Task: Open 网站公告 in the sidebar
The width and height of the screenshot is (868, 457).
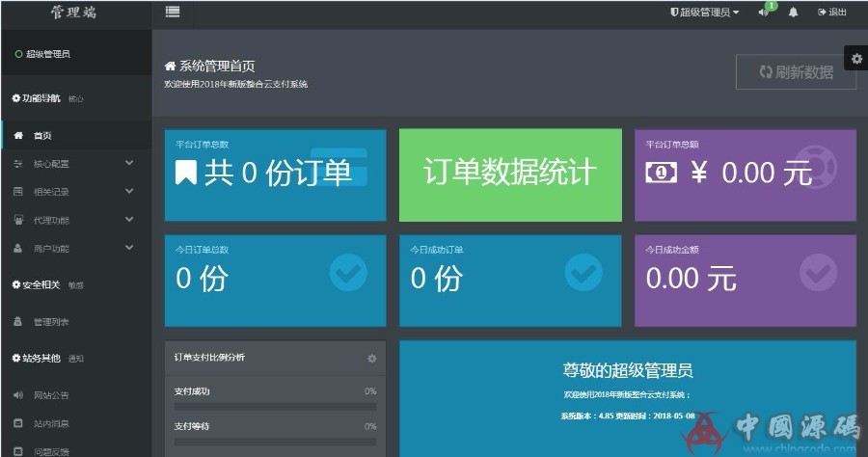Action: [76, 395]
